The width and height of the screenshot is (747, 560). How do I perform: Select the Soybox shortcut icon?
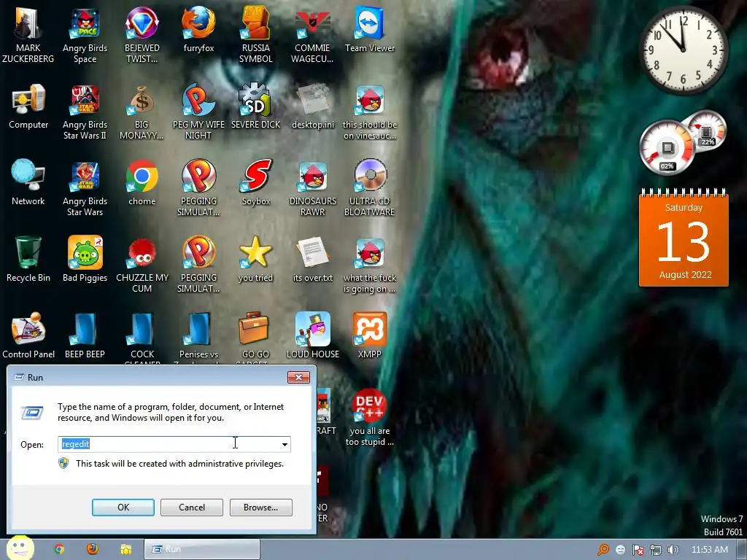coord(256,183)
